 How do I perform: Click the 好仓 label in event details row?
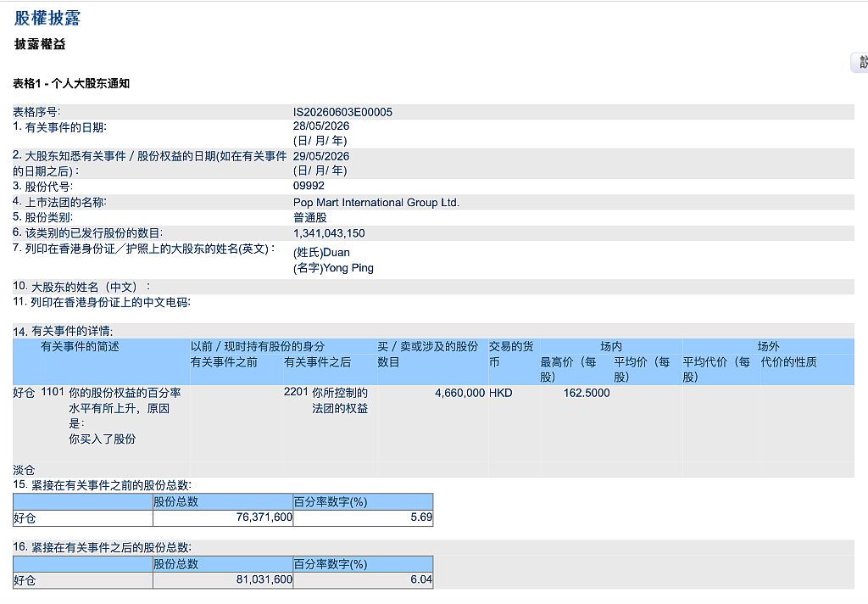tap(24, 393)
